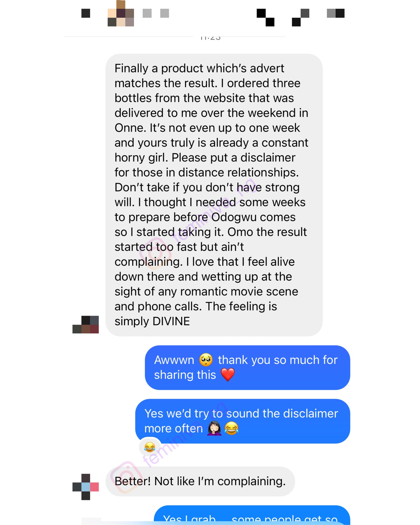Tap the 11:23 timestamp above messages

click(210, 38)
